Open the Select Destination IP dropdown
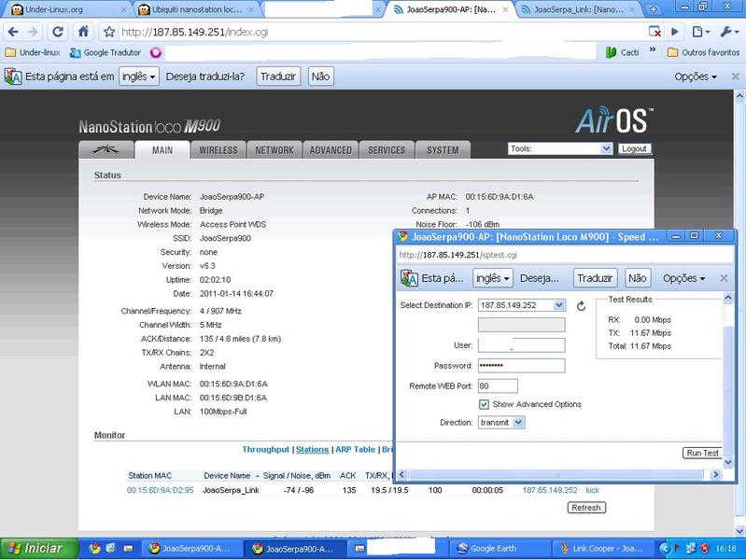 point(521,305)
